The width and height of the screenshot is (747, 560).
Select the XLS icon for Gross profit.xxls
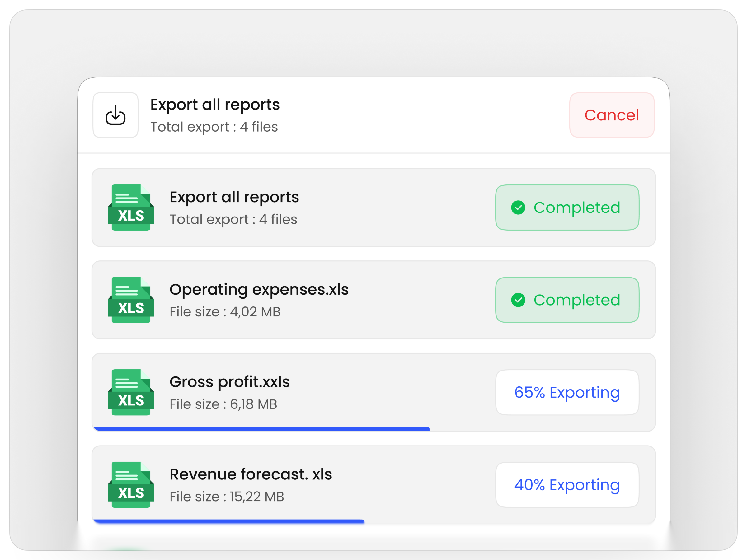click(x=131, y=392)
